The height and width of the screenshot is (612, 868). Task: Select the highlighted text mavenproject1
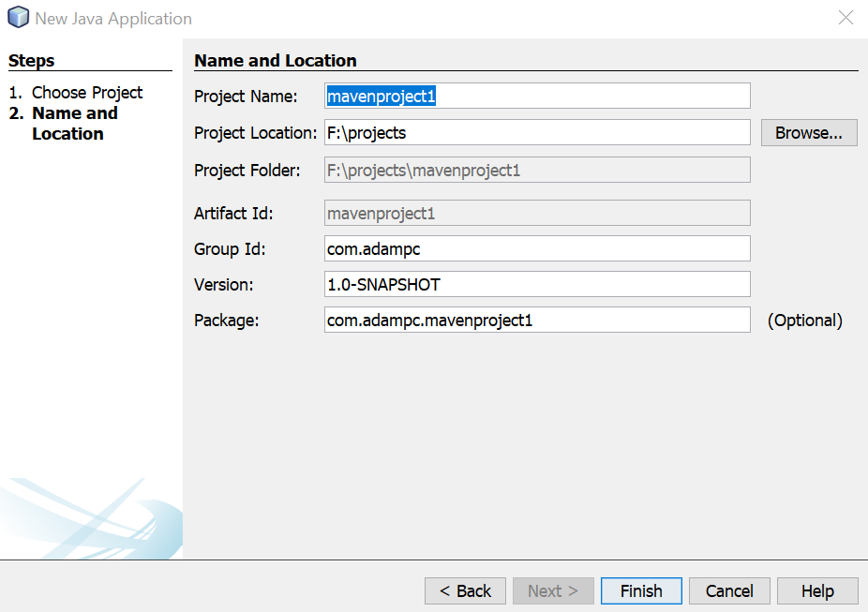[382, 96]
